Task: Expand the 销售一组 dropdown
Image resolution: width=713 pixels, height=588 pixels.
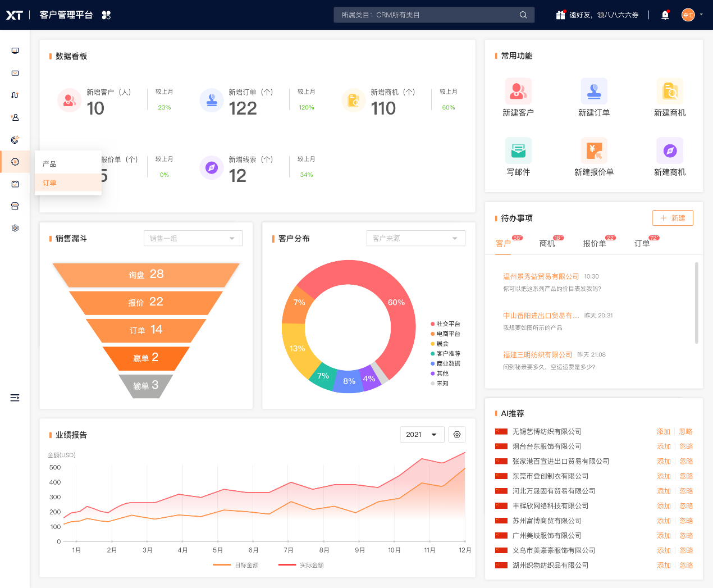Action: (x=193, y=239)
